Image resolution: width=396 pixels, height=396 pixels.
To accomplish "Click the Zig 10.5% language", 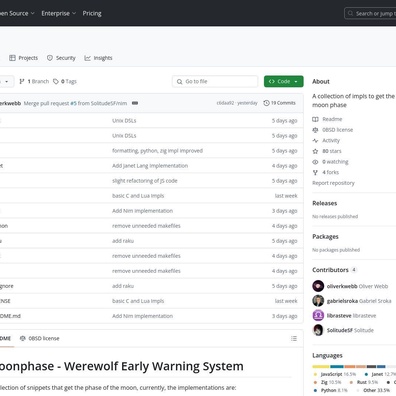I will point(328,382).
